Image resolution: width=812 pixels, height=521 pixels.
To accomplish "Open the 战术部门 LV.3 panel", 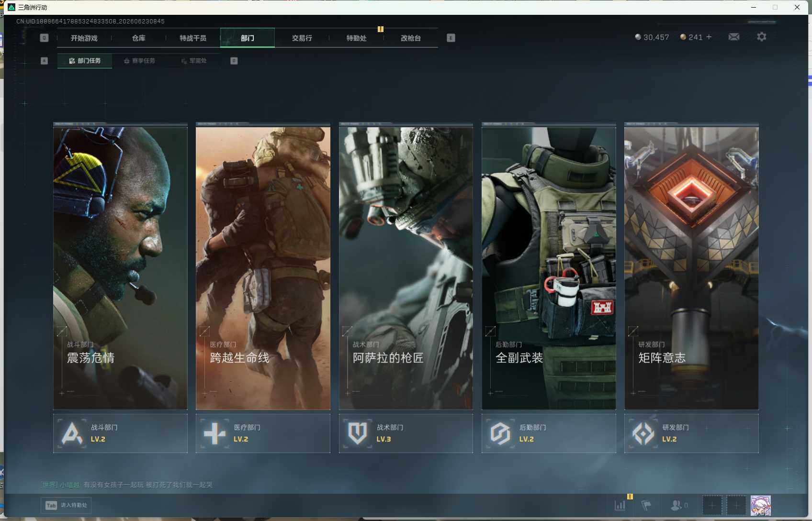I will click(406, 433).
